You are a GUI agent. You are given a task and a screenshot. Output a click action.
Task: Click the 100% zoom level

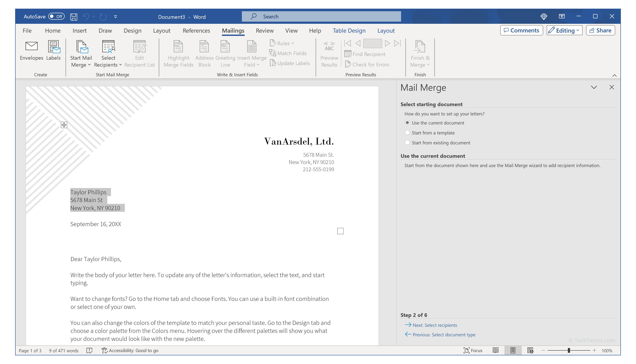click(x=607, y=351)
